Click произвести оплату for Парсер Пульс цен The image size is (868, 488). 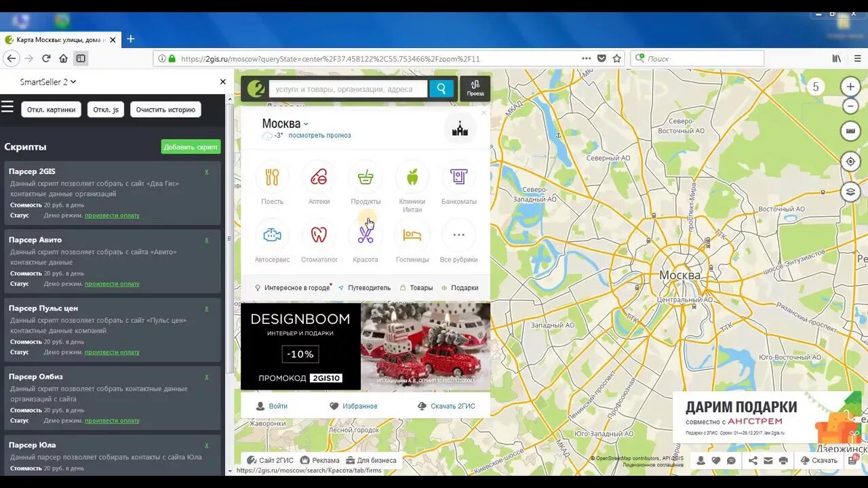pyautogui.click(x=112, y=352)
